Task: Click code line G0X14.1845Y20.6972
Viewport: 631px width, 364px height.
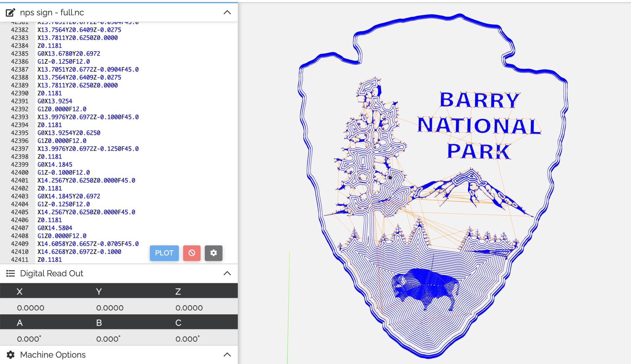Action: tap(69, 196)
